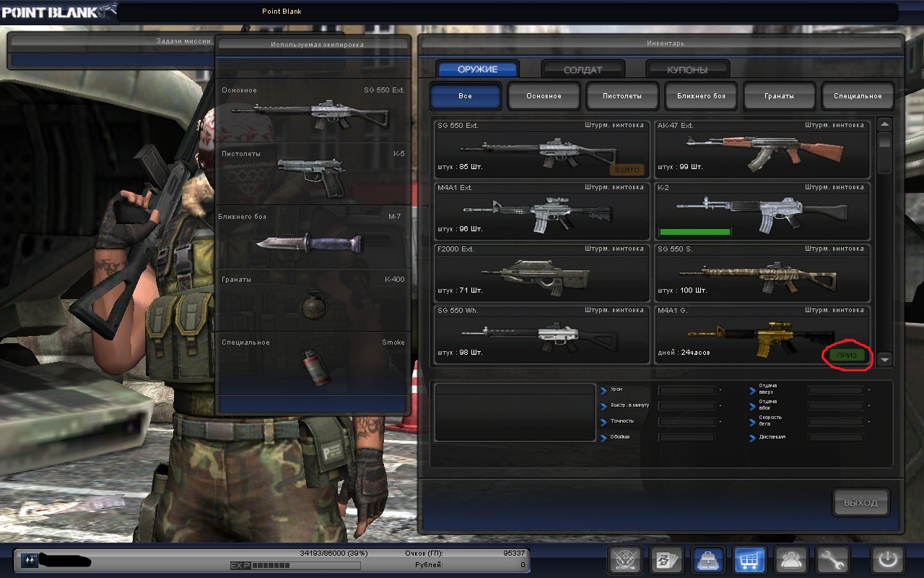Select the F2000 Ext. weapon card
This screenshot has width=924, height=578.
pyautogui.click(x=542, y=272)
